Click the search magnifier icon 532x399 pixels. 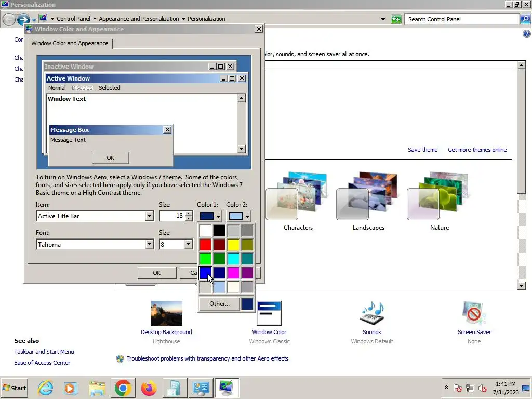[x=525, y=19]
